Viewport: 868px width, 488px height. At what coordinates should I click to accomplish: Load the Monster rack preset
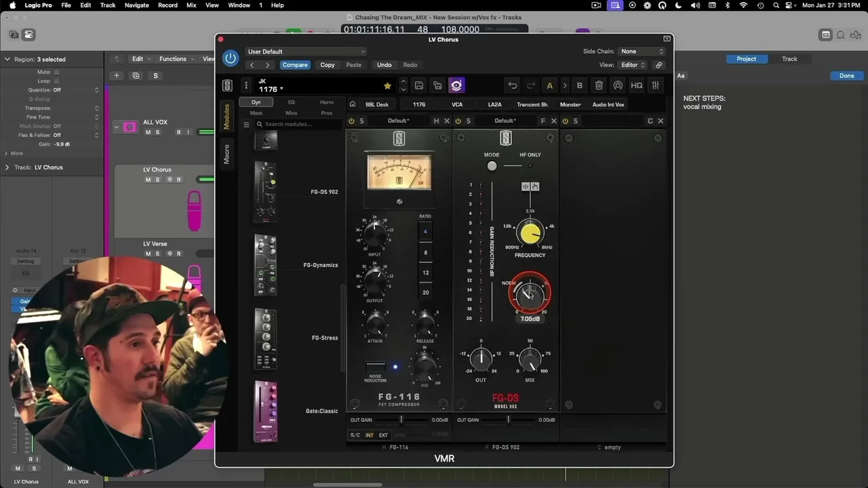[570, 104]
